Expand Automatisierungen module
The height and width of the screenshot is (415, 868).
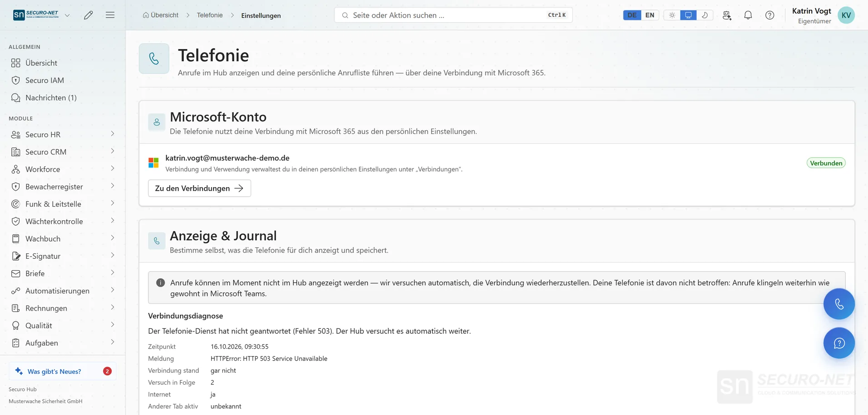pos(113,290)
